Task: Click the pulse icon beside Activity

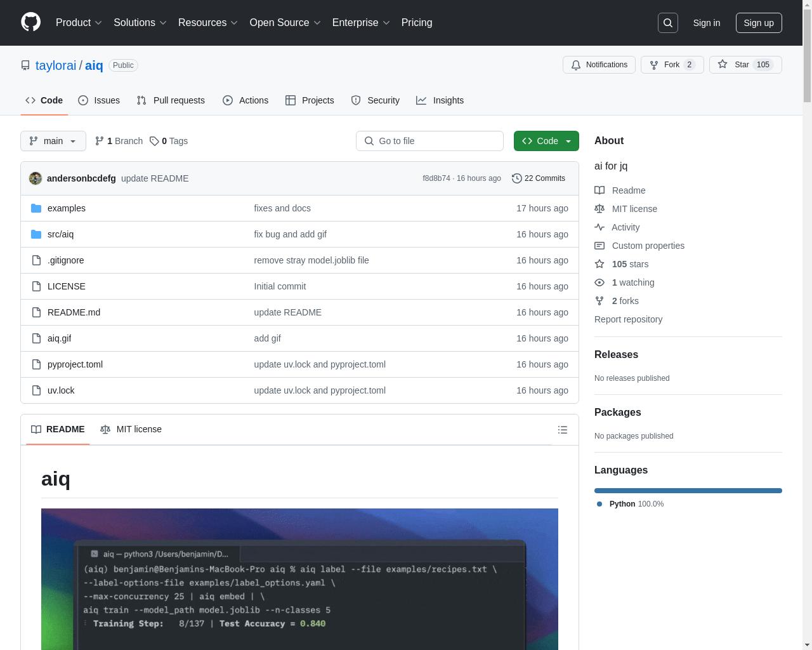Action: click(599, 227)
